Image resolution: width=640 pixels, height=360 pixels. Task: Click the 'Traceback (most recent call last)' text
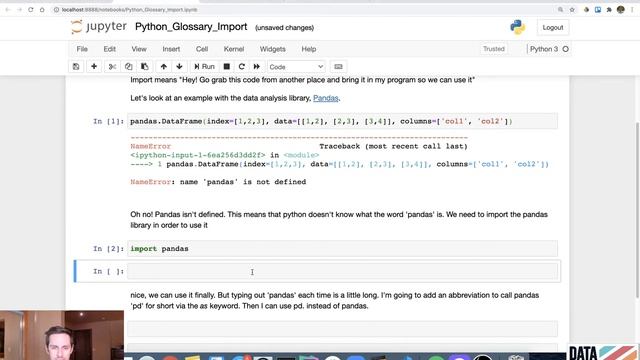393,146
